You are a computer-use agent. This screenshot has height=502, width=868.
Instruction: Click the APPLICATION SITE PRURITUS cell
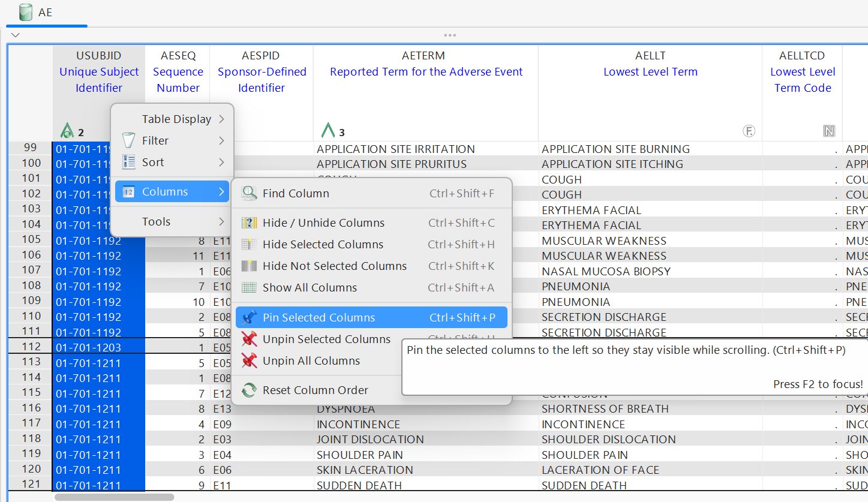point(426,164)
